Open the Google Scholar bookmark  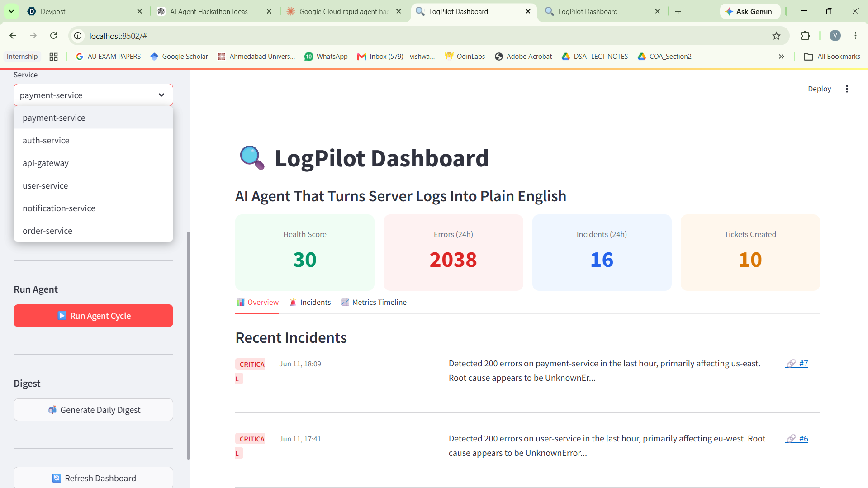click(x=179, y=57)
